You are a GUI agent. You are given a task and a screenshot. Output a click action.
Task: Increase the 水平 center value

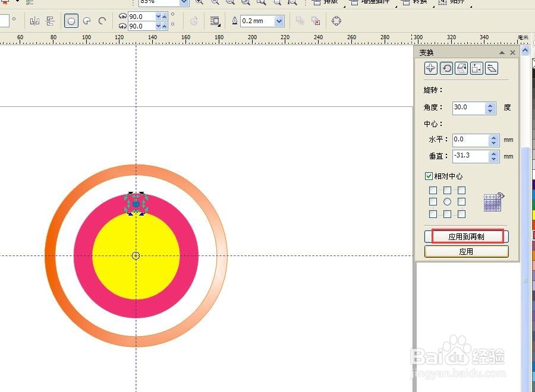coord(494,138)
